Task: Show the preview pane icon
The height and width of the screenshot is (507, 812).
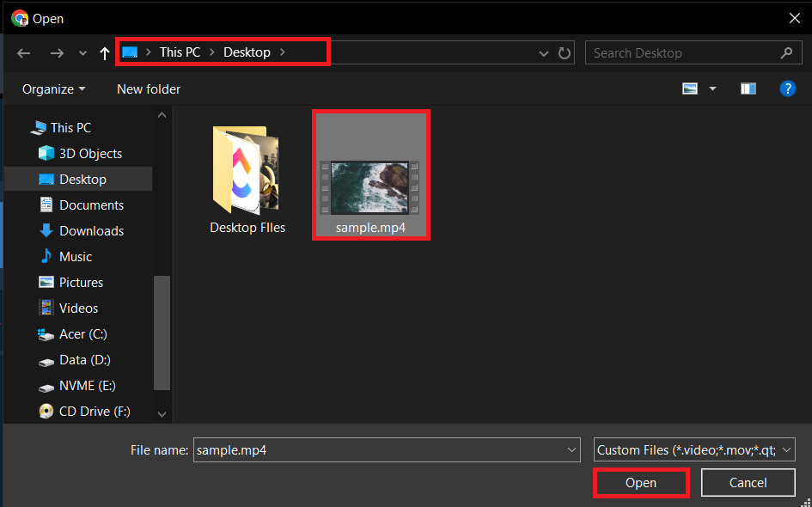Action: coord(748,88)
